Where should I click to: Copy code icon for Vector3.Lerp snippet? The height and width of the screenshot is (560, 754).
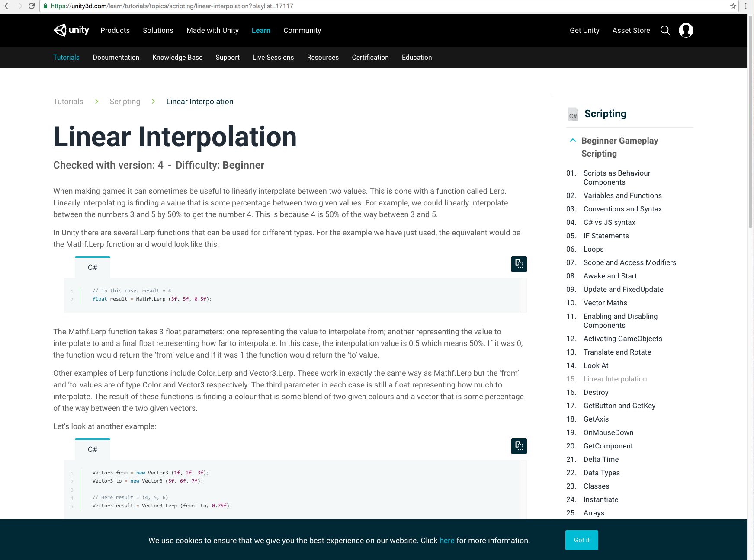[519, 446]
